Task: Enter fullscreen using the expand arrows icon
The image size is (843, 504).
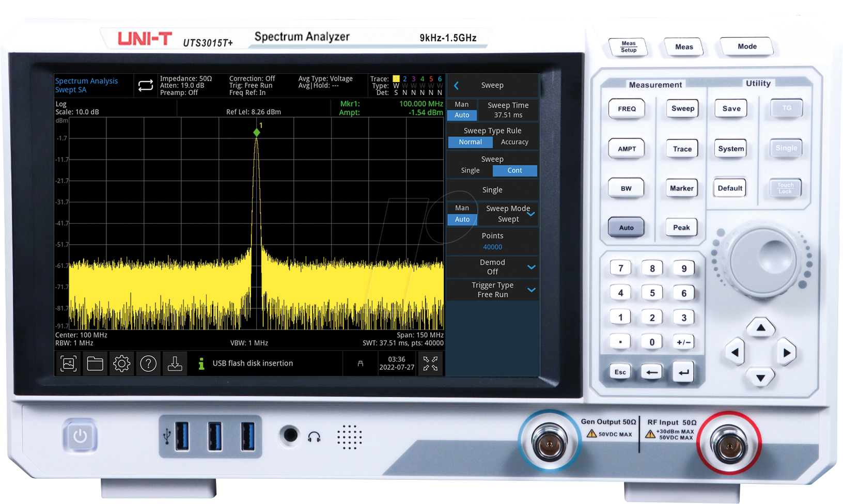Action: click(430, 364)
